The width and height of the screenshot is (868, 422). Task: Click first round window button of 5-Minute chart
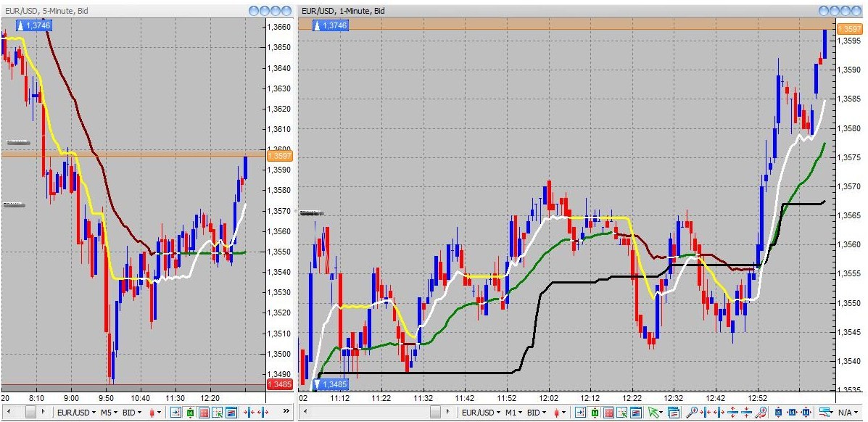[x=255, y=11]
